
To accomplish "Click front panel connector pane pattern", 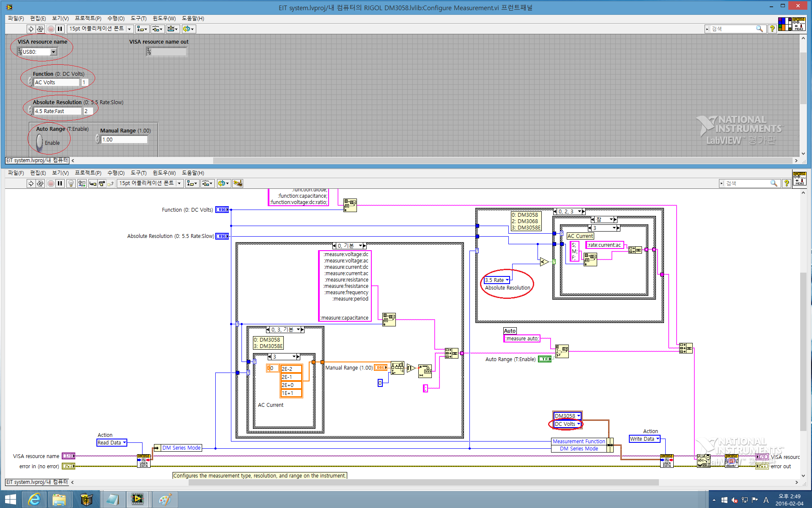I will 785,24.
